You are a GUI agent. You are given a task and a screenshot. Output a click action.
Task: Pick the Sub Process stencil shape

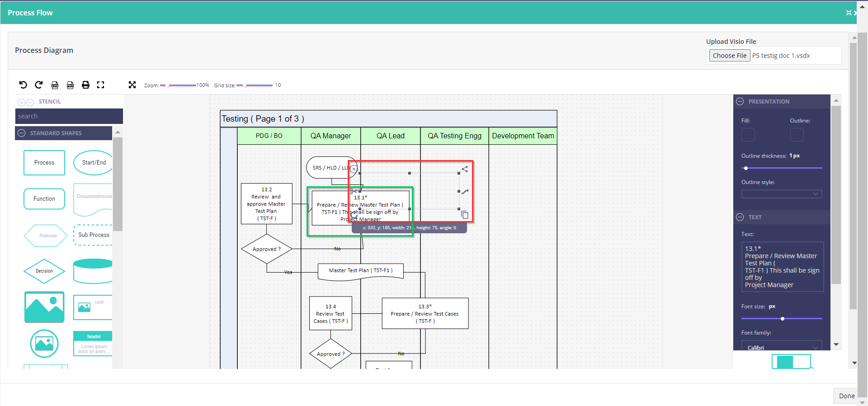pyautogui.click(x=93, y=235)
